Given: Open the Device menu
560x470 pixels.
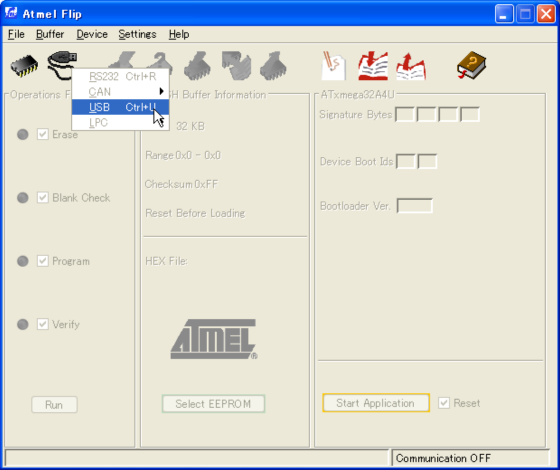Looking at the screenshot, I should 92,34.
